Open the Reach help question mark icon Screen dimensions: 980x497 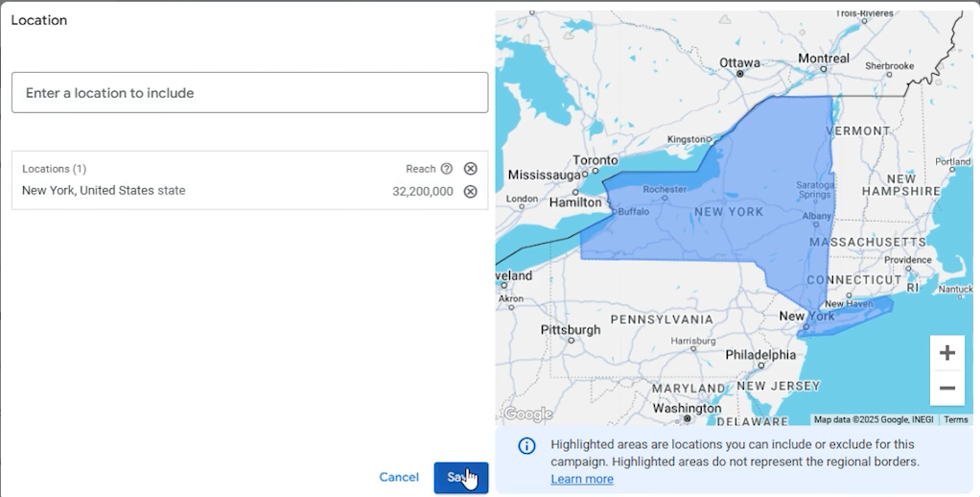[x=446, y=168]
